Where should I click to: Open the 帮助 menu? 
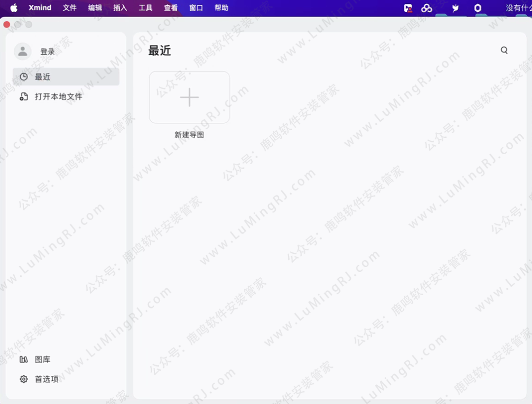click(221, 8)
